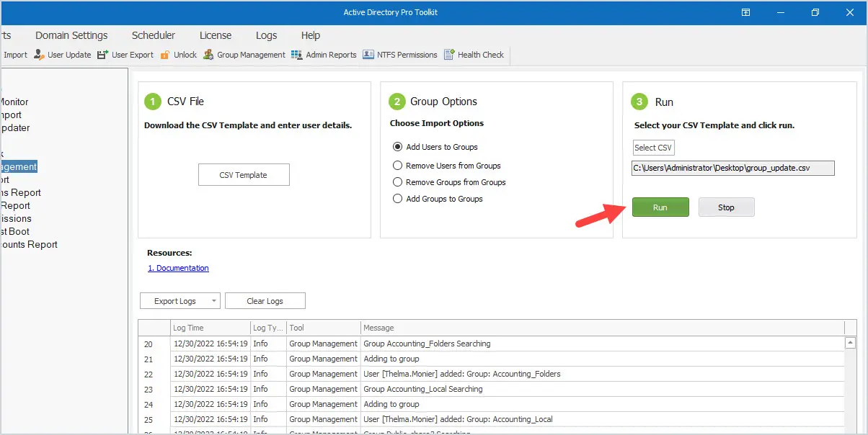This screenshot has width=868, height=435.
Task: Run Health Check from the toolbar
Action: tap(474, 55)
